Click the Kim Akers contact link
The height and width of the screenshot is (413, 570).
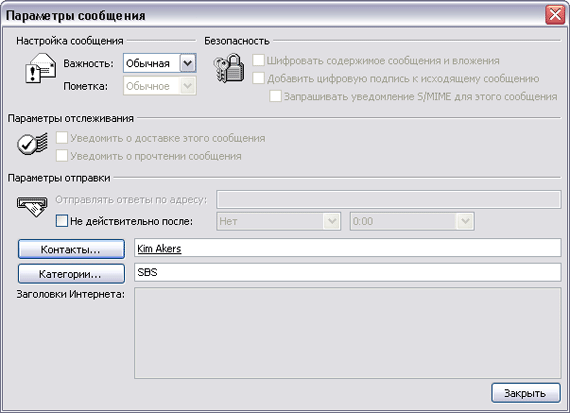coord(159,249)
